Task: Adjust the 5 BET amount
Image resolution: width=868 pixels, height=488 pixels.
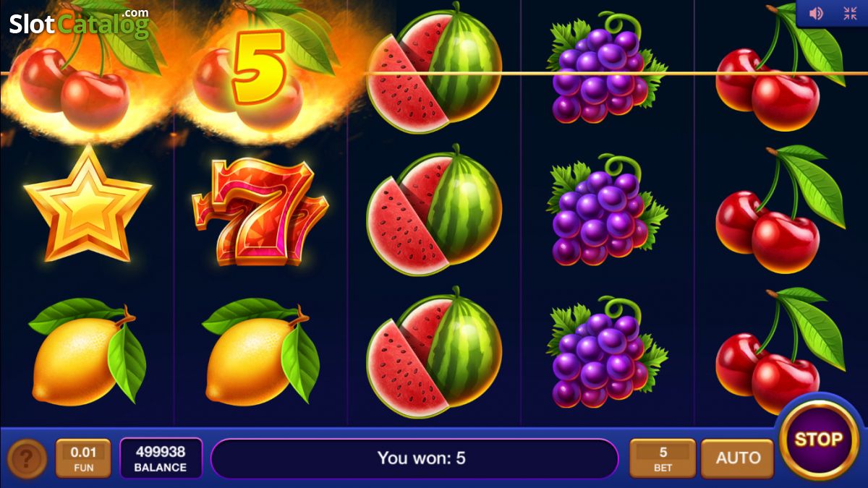Action: [x=663, y=458]
